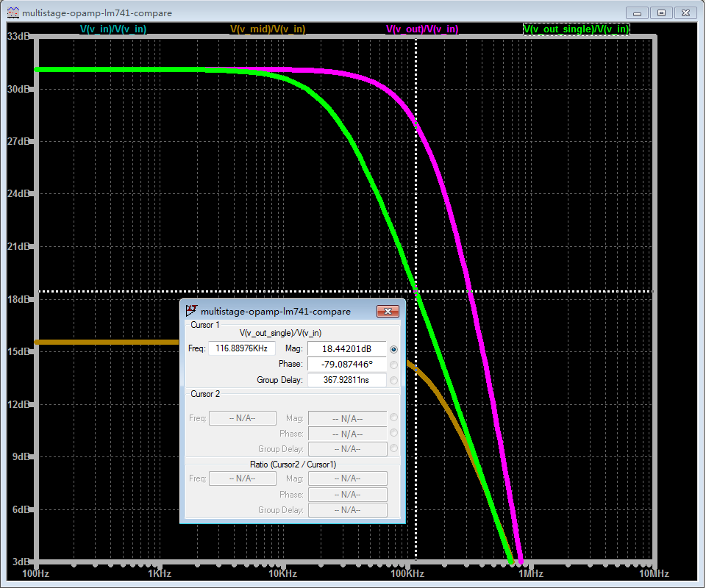The height and width of the screenshot is (588, 706).
Task: Close the cursor readout dialog
Action: tap(388, 311)
